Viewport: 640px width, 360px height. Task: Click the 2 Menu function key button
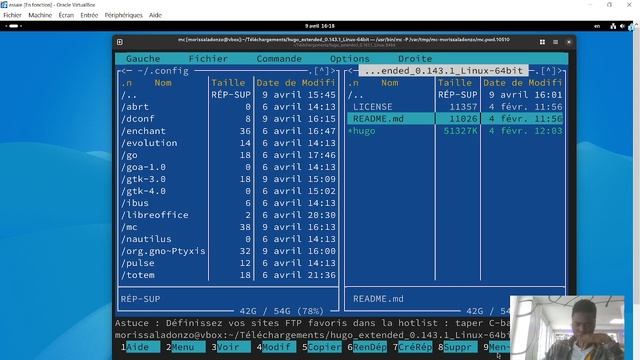point(185,347)
